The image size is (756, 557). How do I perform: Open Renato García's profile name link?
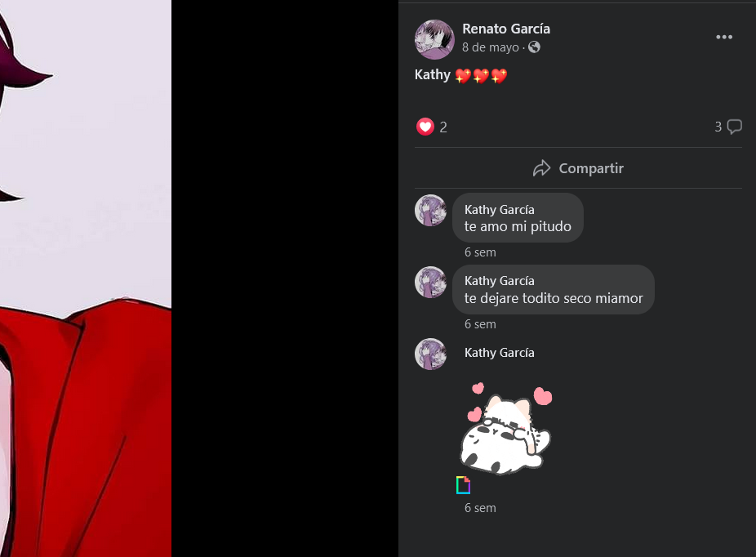coord(506,29)
